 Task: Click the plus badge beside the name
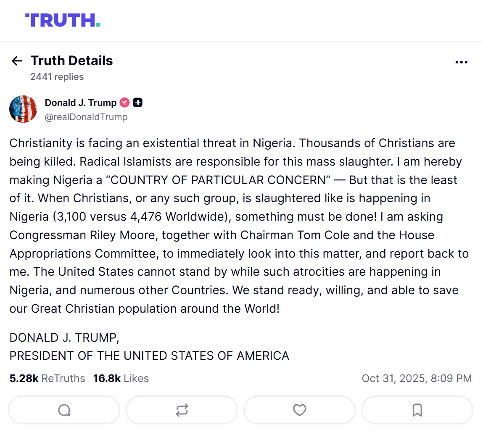(137, 103)
